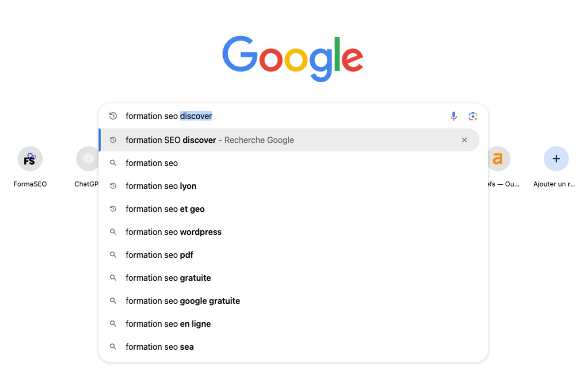Select 'formation seo gratuite' from suggestions
Image resolution: width=588 pixels, height=392 pixels.
pos(168,278)
